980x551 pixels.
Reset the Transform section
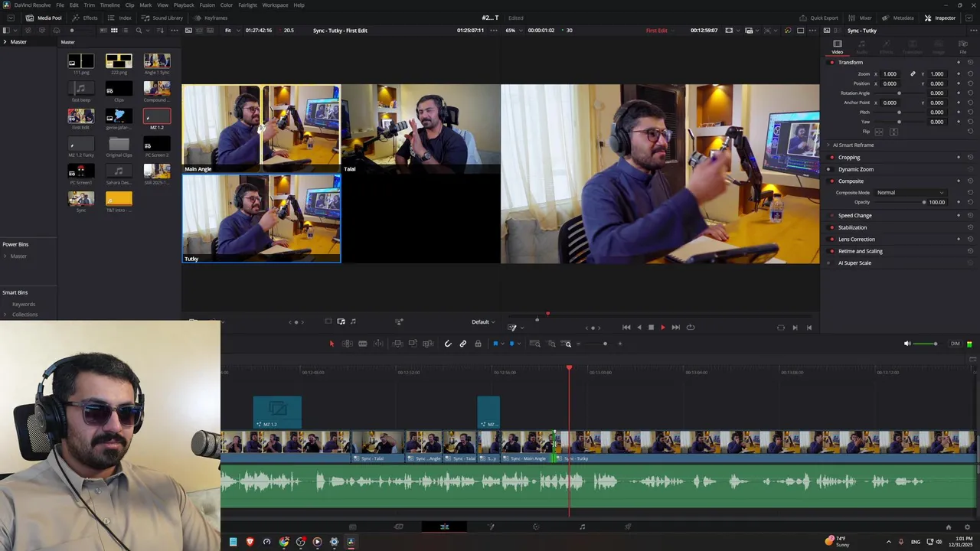[970, 63]
